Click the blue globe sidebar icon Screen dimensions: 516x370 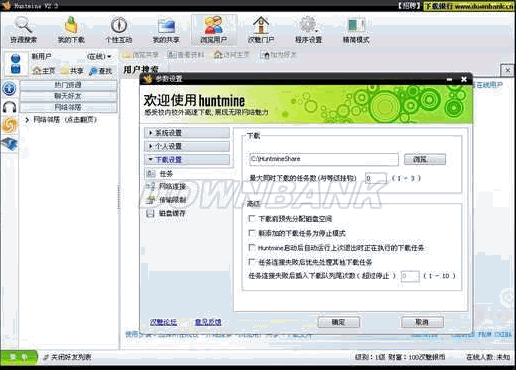click(9, 88)
